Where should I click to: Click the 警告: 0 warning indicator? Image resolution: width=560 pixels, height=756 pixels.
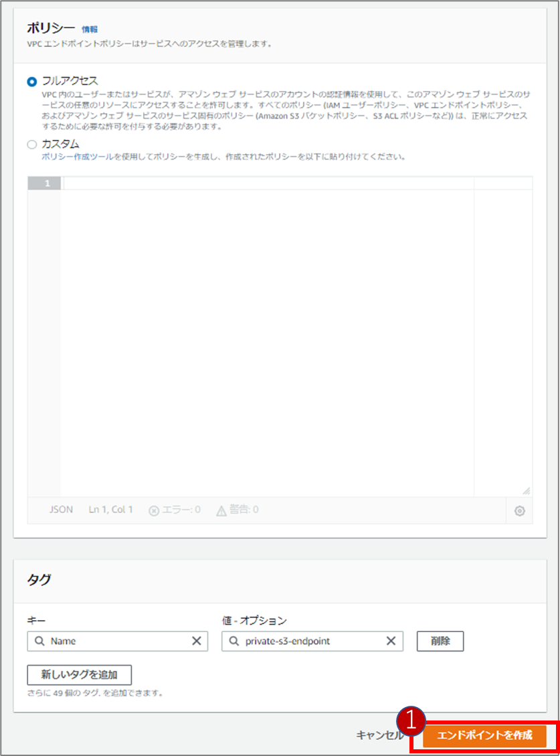coord(237,510)
